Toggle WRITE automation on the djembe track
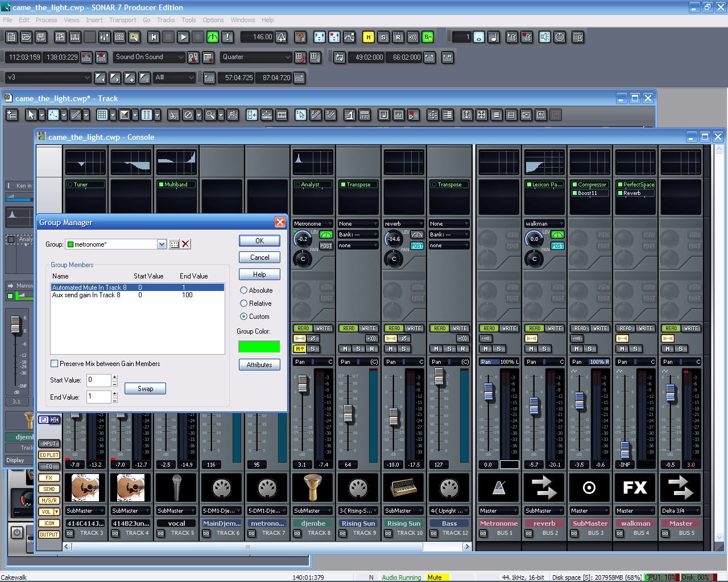This screenshot has width=728, height=582. click(x=323, y=329)
